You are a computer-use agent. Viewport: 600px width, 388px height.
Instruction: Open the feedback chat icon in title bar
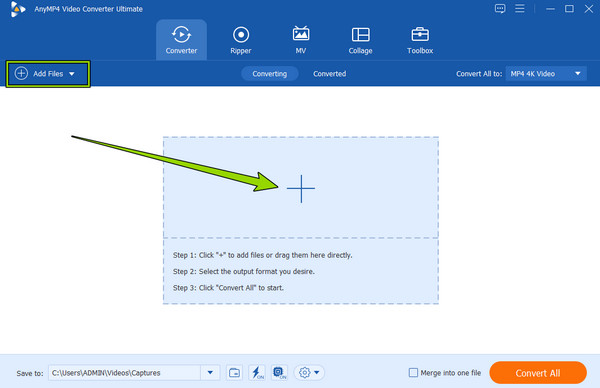click(x=500, y=9)
